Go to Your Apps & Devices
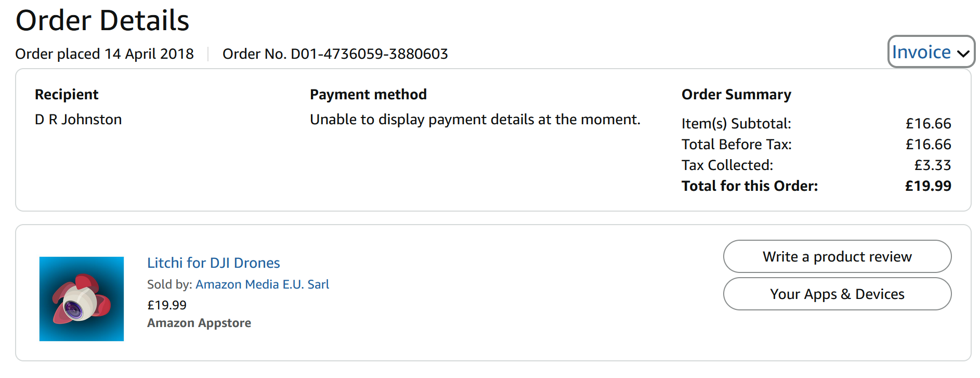The image size is (980, 378). [x=837, y=294]
